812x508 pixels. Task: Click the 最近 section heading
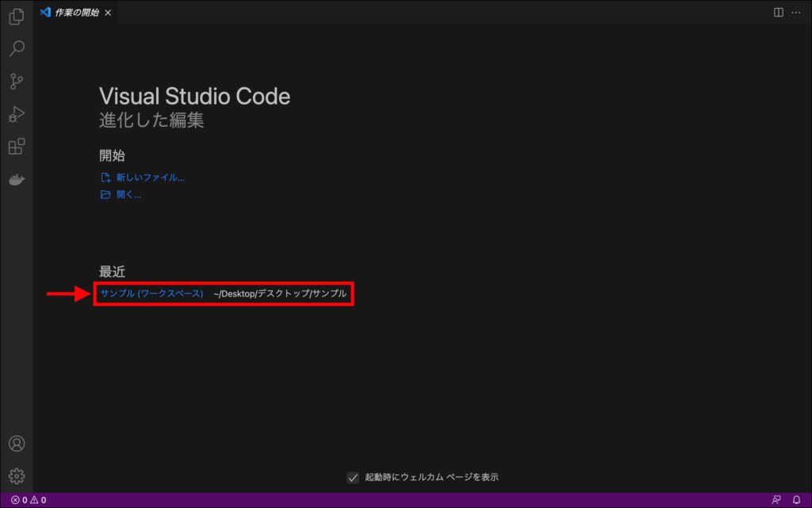tap(112, 272)
